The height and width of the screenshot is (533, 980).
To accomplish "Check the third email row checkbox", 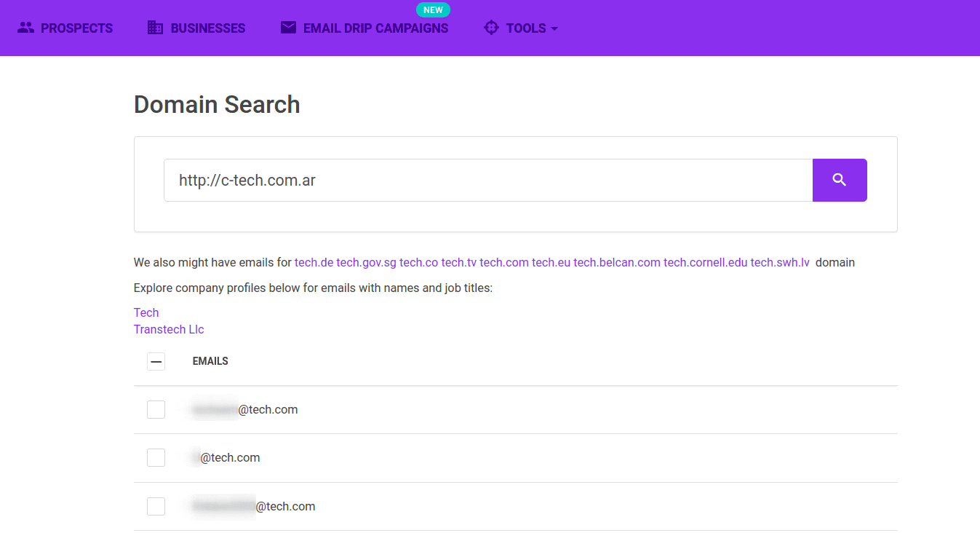I will [x=156, y=506].
